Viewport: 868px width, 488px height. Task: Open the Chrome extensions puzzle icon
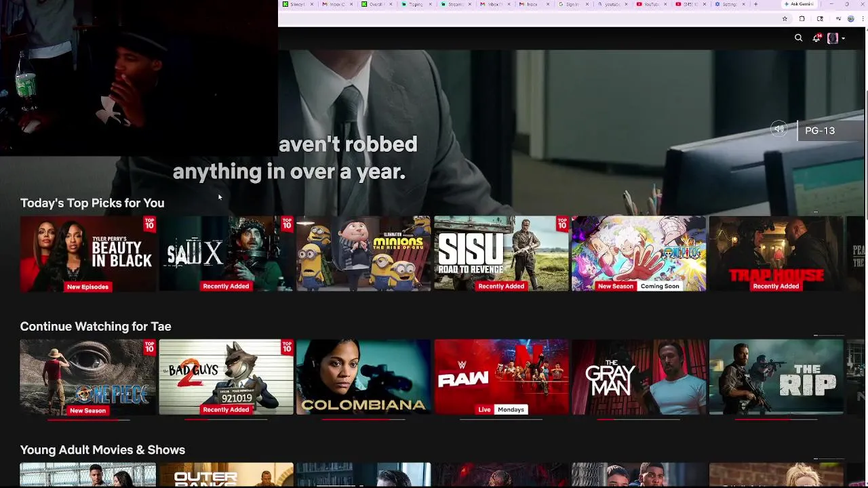(802, 19)
